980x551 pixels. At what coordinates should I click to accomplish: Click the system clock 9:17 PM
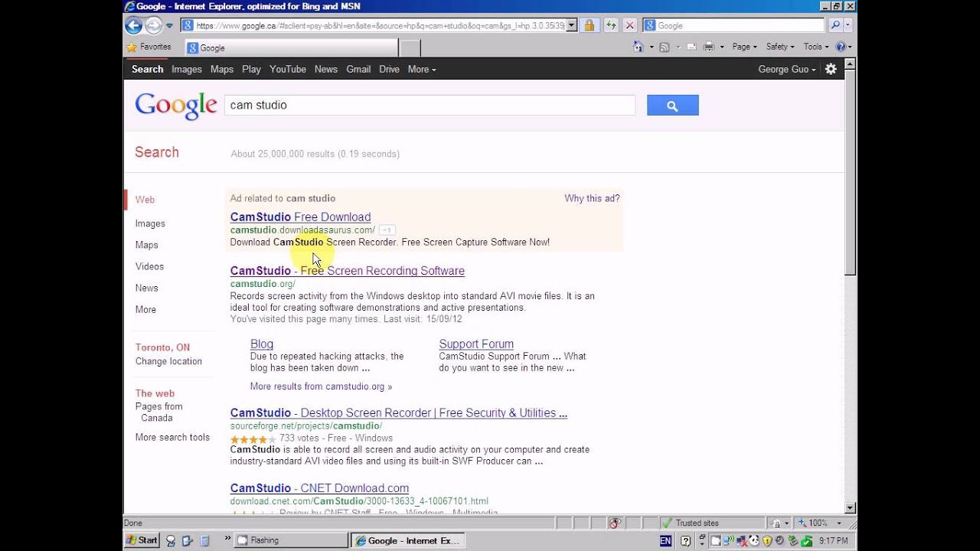pos(833,541)
